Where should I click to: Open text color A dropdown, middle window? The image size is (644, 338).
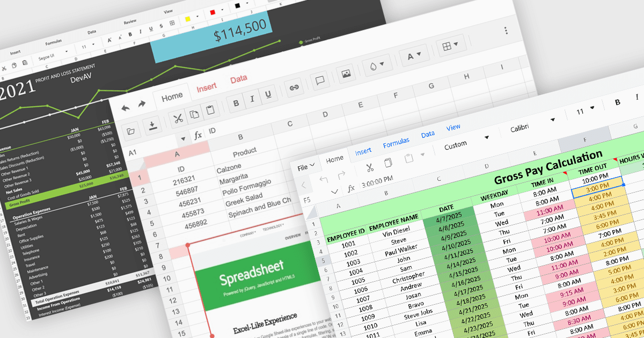414,56
